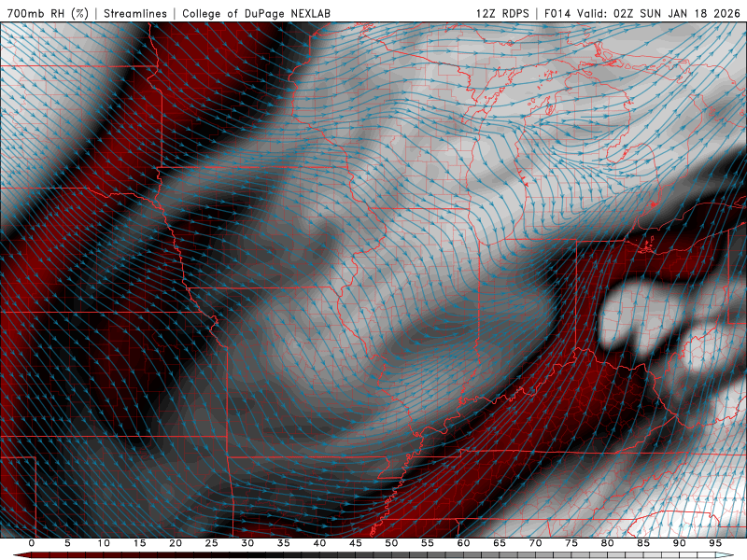Screen dimensions: 747x560
Task: Click the colorbar label "15"
Action: click(139, 543)
